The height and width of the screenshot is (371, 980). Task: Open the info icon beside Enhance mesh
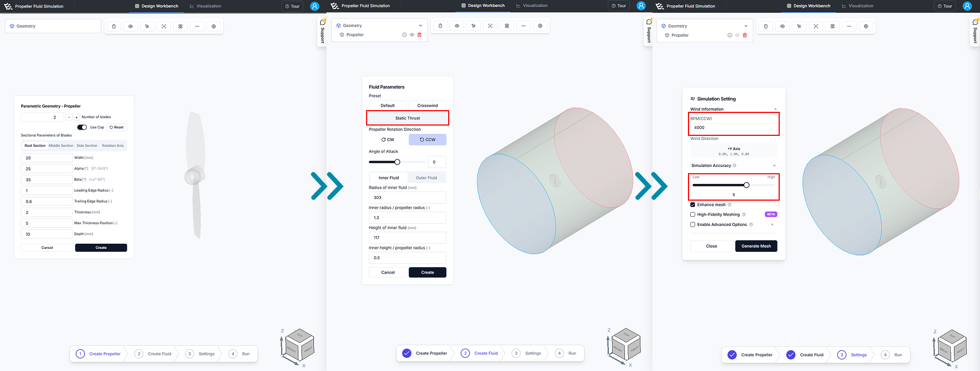click(729, 205)
